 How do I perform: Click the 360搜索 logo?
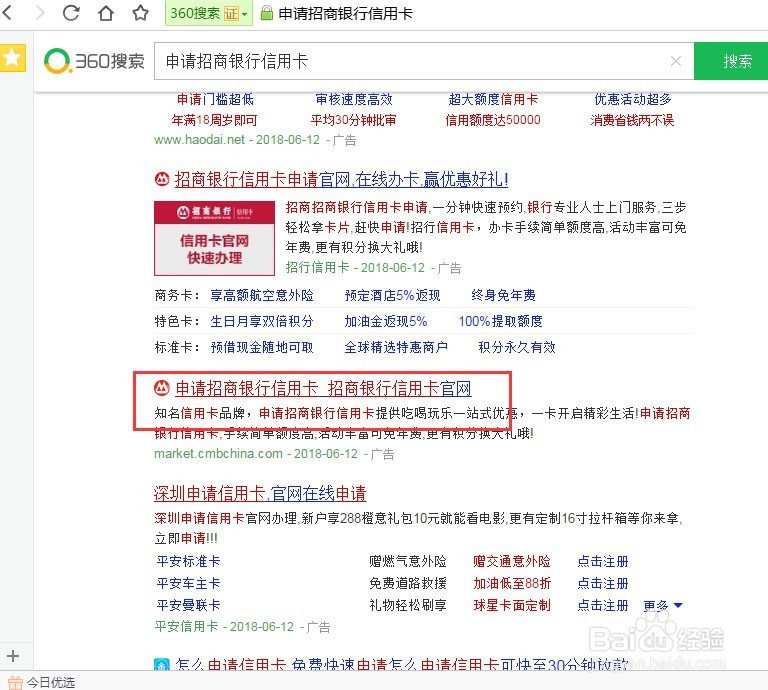click(95, 61)
